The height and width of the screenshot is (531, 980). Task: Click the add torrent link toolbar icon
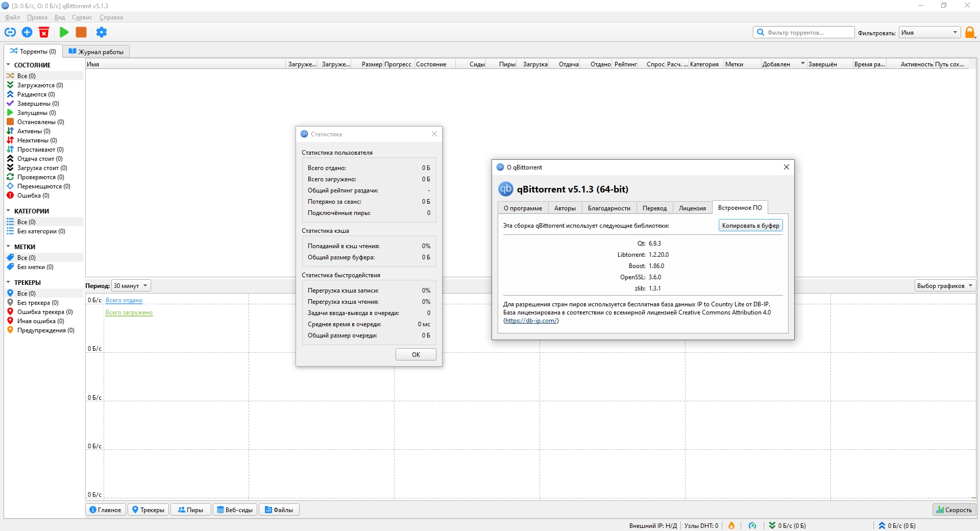click(x=10, y=32)
